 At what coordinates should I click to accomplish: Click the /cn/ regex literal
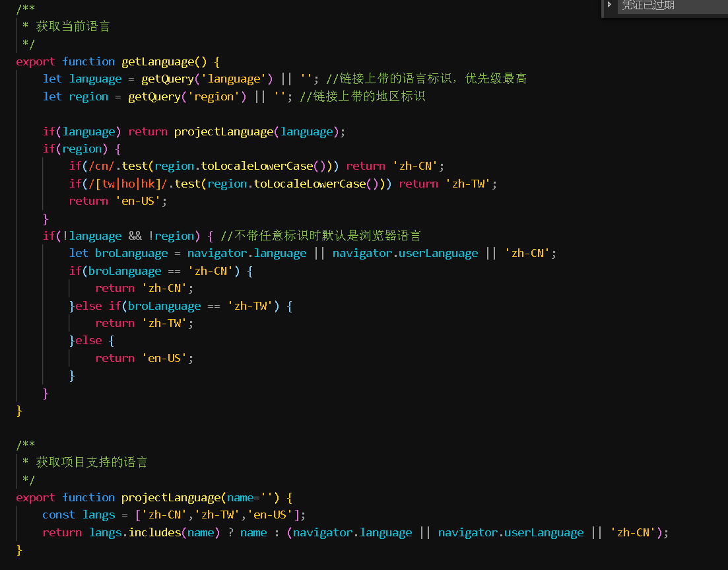[x=101, y=166]
